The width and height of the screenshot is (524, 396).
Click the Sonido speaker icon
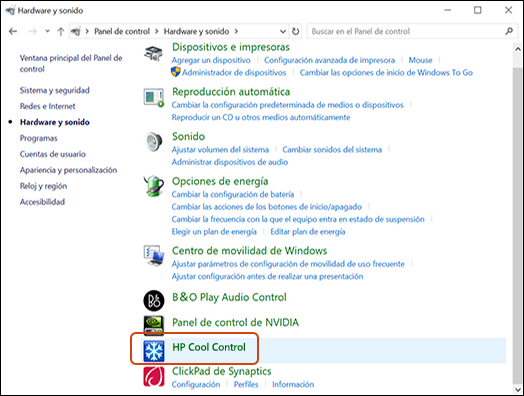[x=154, y=141]
